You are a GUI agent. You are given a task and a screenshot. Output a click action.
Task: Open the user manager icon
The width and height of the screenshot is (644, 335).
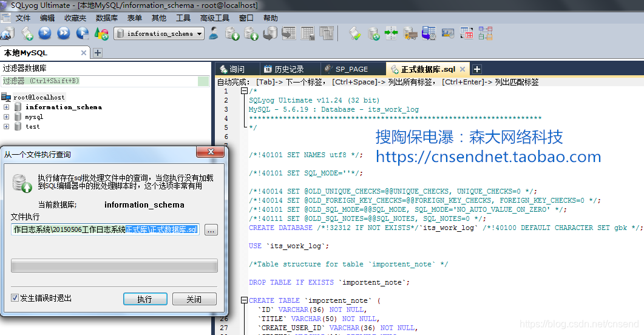point(214,33)
